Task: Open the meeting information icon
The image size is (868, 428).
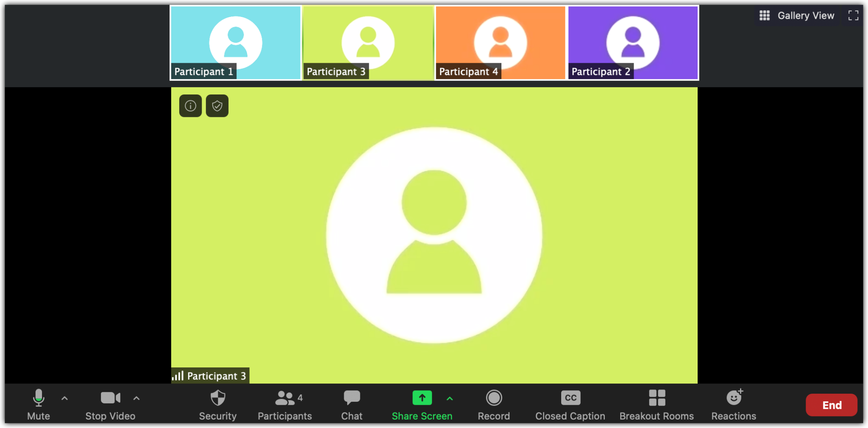Action: pyautogui.click(x=190, y=106)
